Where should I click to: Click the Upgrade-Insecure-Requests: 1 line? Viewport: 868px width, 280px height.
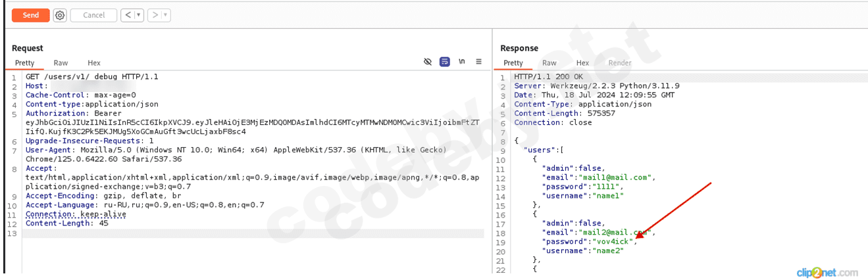click(x=89, y=141)
